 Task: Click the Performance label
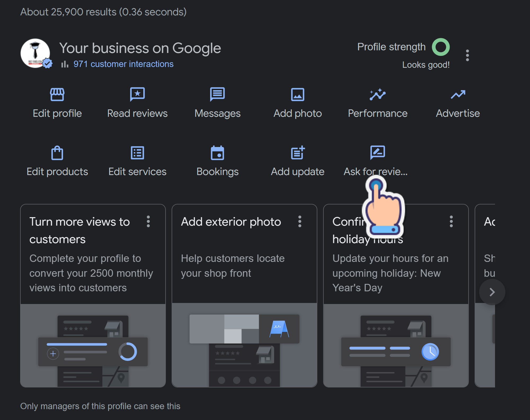coord(378,113)
